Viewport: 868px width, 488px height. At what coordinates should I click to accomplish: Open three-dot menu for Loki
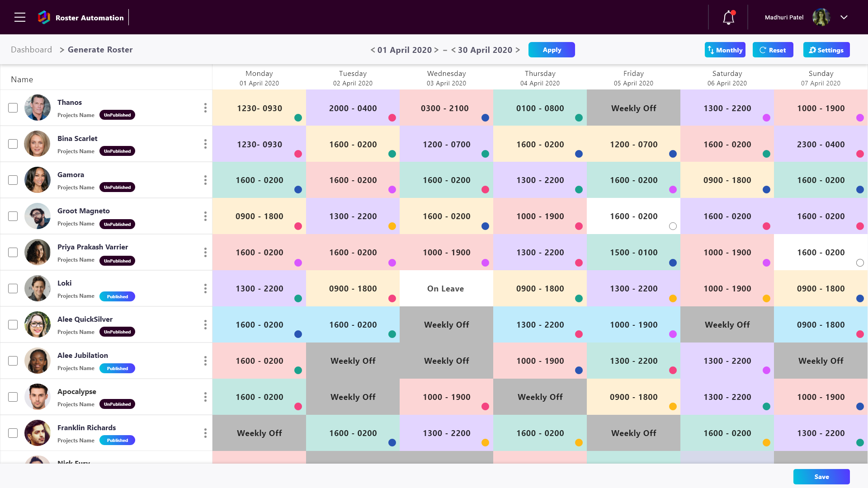pyautogui.click(x=205, y=288)
